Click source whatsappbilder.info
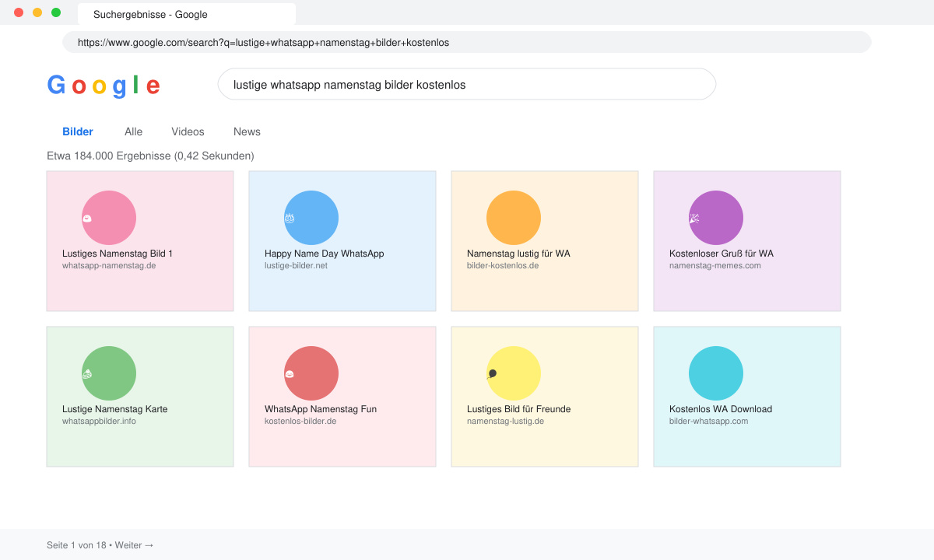 (x=99, y=421)
